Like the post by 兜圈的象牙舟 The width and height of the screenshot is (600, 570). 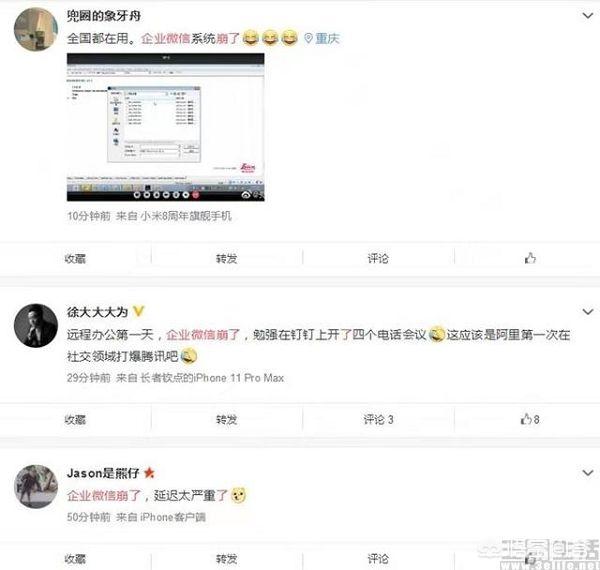pyautogui.click(x=530, y=259)
